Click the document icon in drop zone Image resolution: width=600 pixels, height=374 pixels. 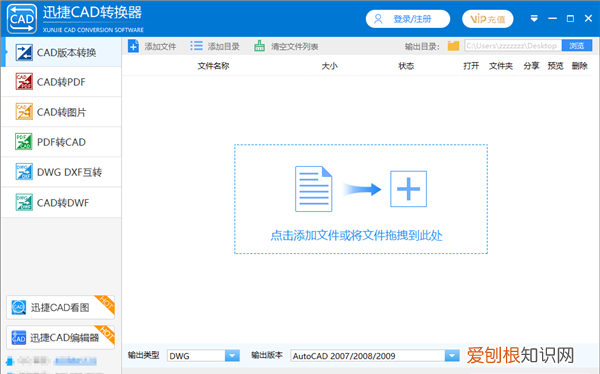click(313, 189)
